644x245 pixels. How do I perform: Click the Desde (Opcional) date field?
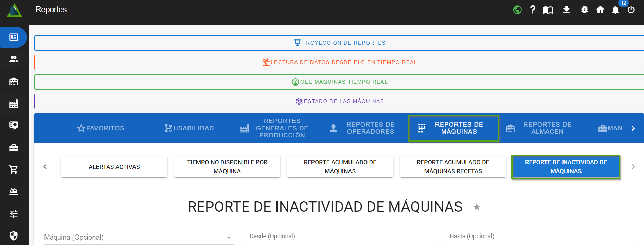(339, 237)
